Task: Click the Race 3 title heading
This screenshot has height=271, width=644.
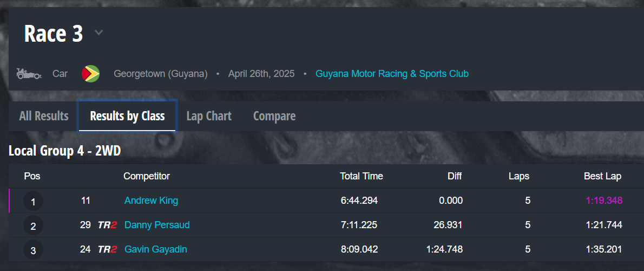Action: coord(54,34)
